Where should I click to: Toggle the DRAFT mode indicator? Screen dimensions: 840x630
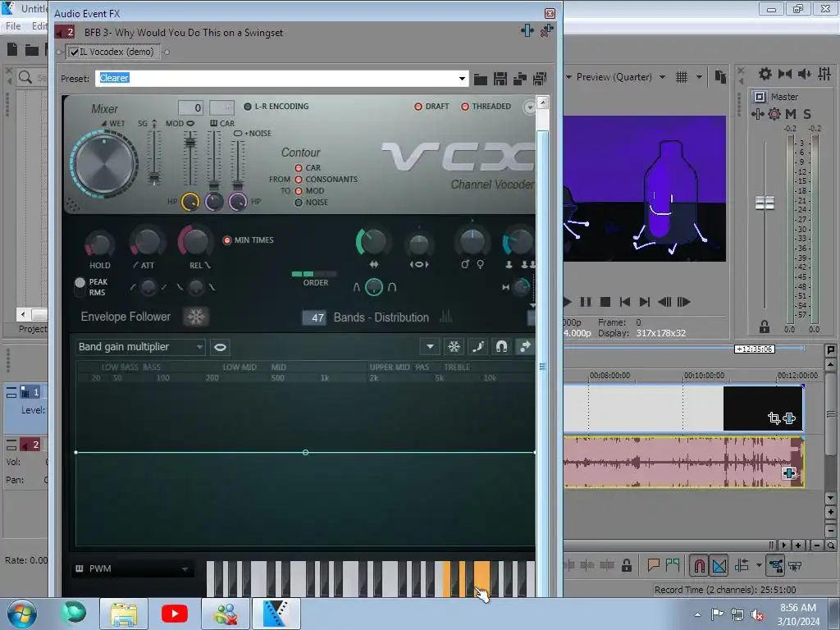[x=418, y=107]
